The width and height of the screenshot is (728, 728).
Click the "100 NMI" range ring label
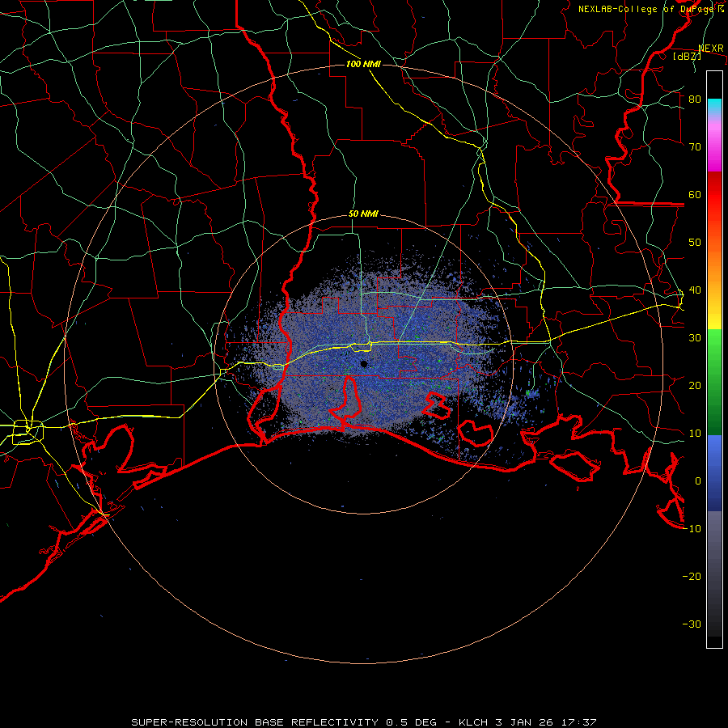click(x=363, y=64)
